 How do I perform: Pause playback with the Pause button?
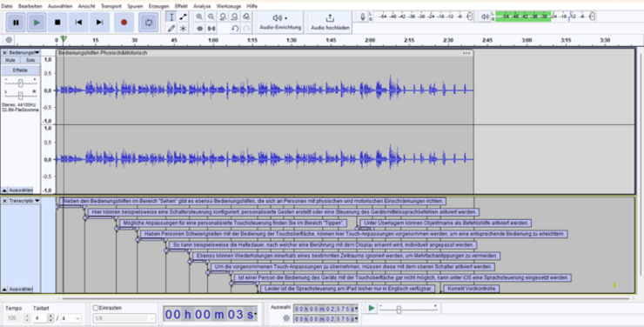coord(16,23)
